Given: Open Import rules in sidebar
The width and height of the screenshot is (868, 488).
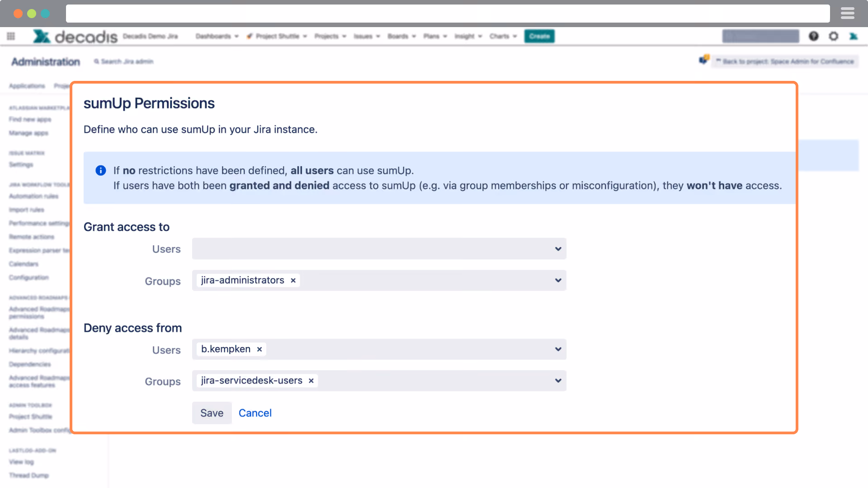Looking at the screenshot, I should [x=26, y=210].
